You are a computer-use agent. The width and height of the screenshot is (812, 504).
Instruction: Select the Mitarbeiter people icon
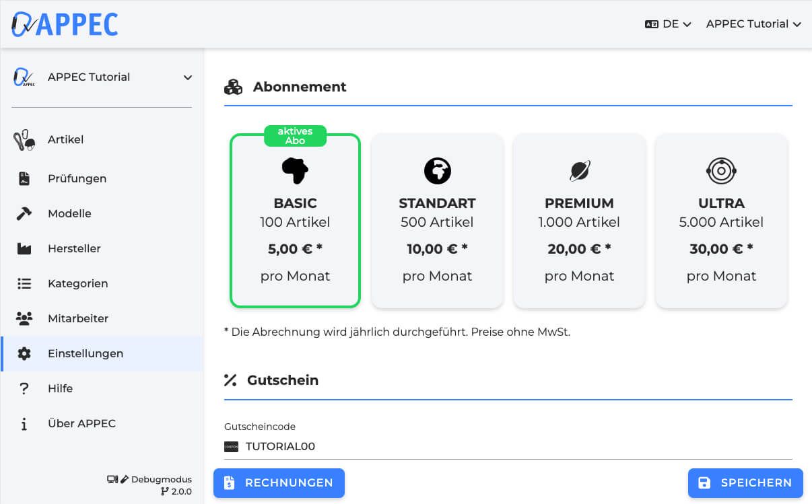tap(24, 318)
